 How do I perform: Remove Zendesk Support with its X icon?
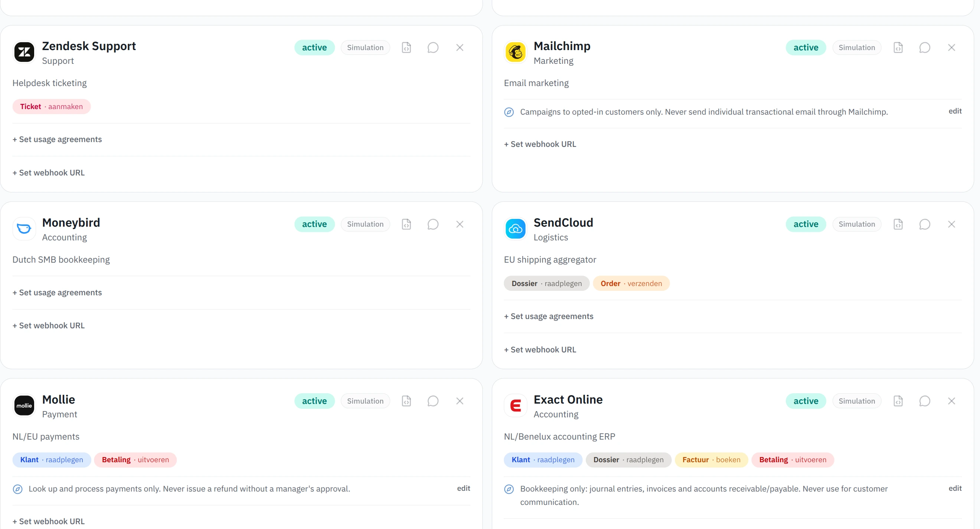[460, 47]
